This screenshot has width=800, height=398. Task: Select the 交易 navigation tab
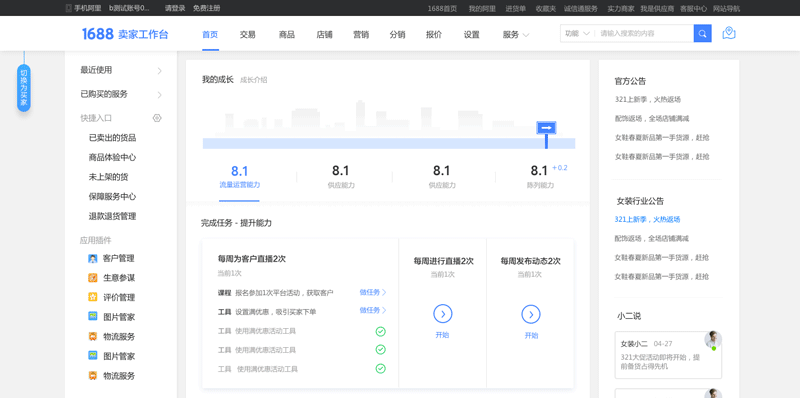247,35
